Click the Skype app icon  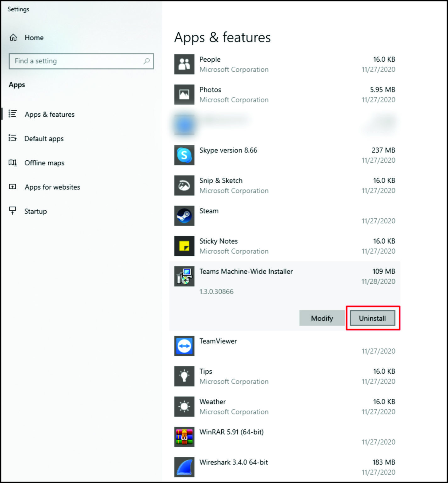[184, 155]
